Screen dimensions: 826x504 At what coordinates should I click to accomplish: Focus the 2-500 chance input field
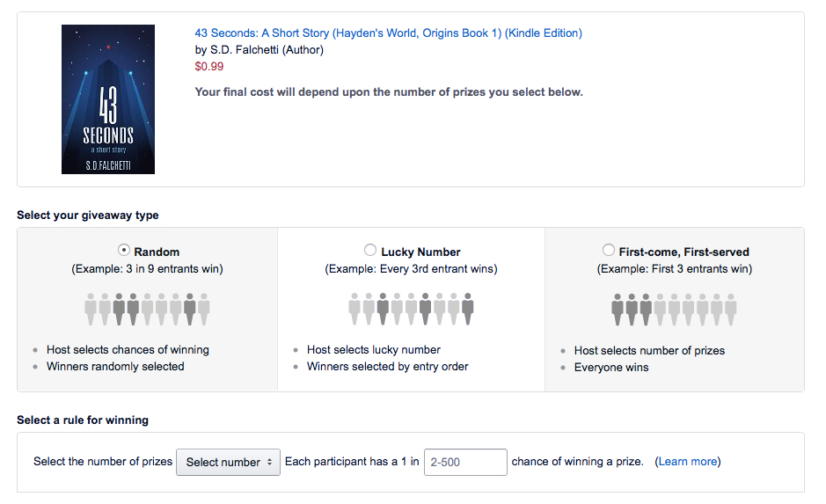[x=465, y=462]
